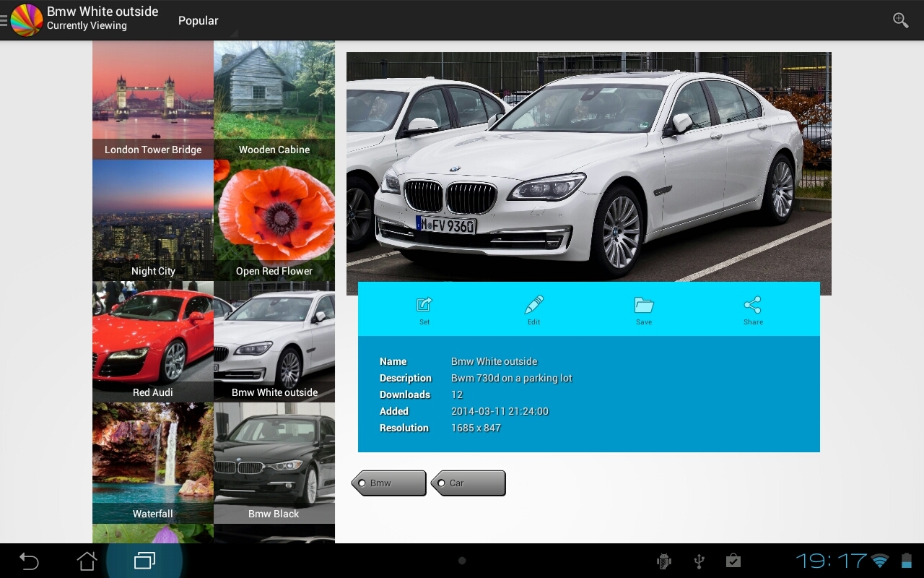Open the Waterfall wallpaper thumbnail
Image resolution: width=924 pixels, height=578 pixels.
point(153,462)
